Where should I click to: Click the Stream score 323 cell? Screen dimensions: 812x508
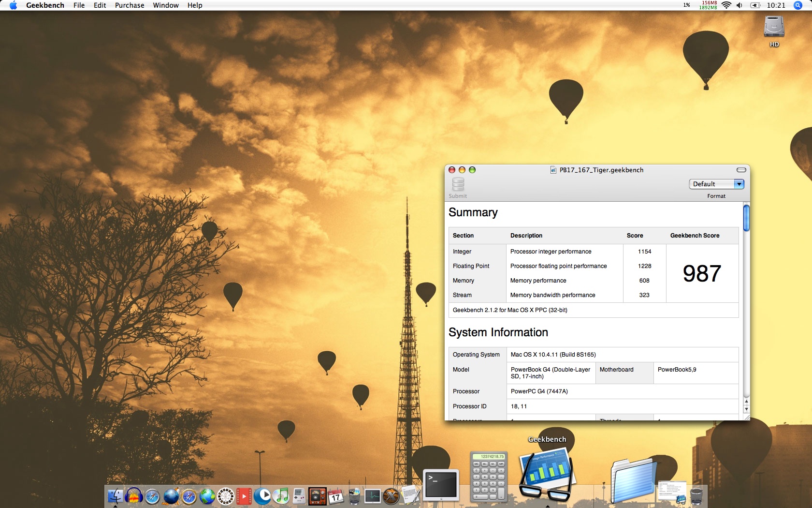tap(644, 295)
